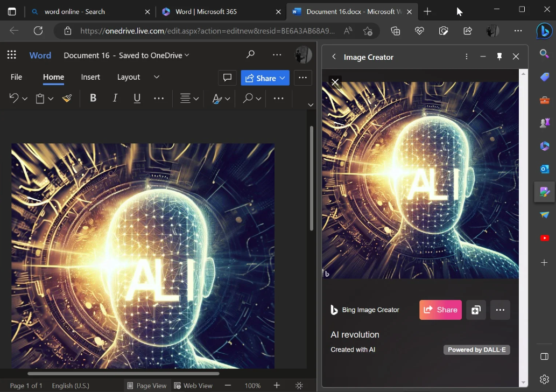Open YouTube from the Edge sidebar
556x392 pixels.
tap(544, 238)
